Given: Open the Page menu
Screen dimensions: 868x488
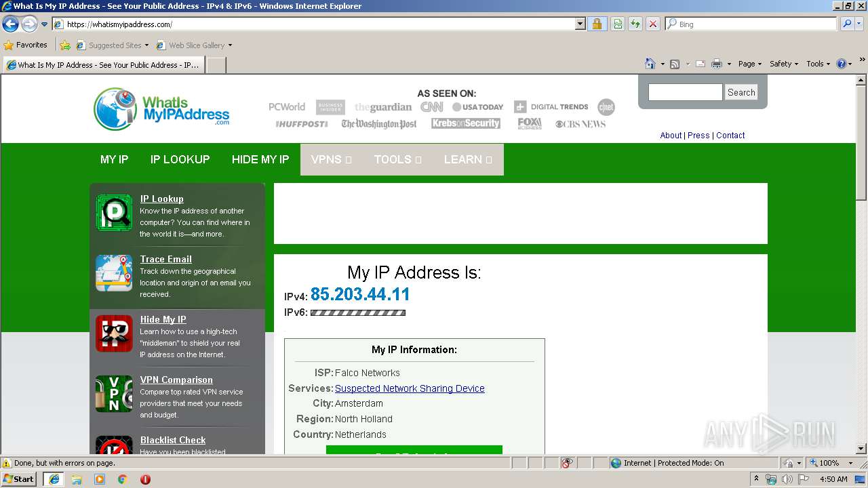Looking at the screenshot, I should point(749,64).
